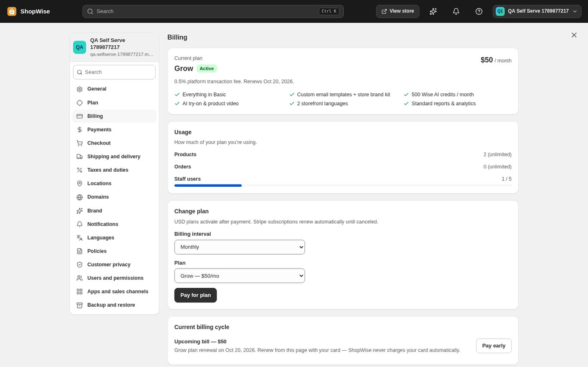Image resolution: width=588 pixels, height=367 pixels.
Task: Click the ShopWise shopping bag logo icon
Action: click(x=12, y=11)
